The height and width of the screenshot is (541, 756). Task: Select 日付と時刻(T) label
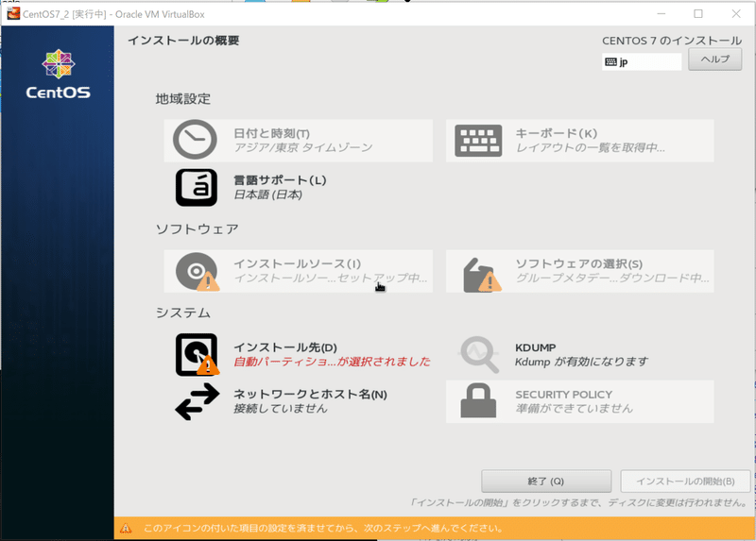pyautogui.click(x=271, y=133)
